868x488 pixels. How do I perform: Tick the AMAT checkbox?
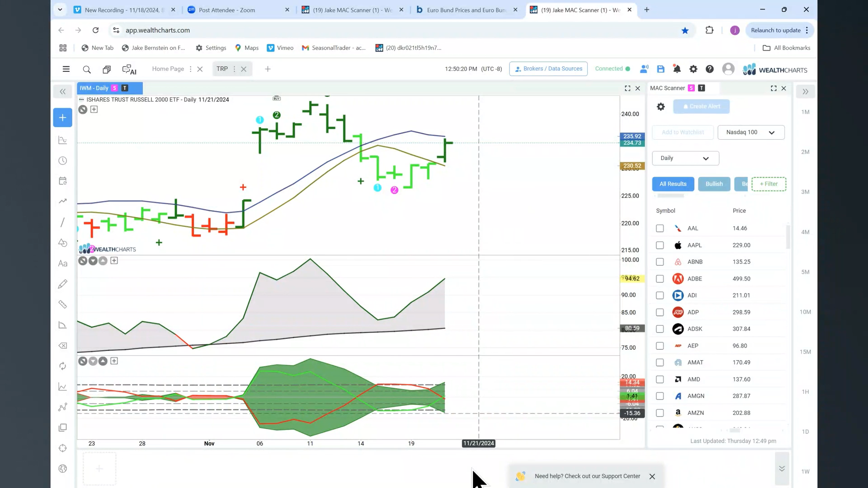660,362
